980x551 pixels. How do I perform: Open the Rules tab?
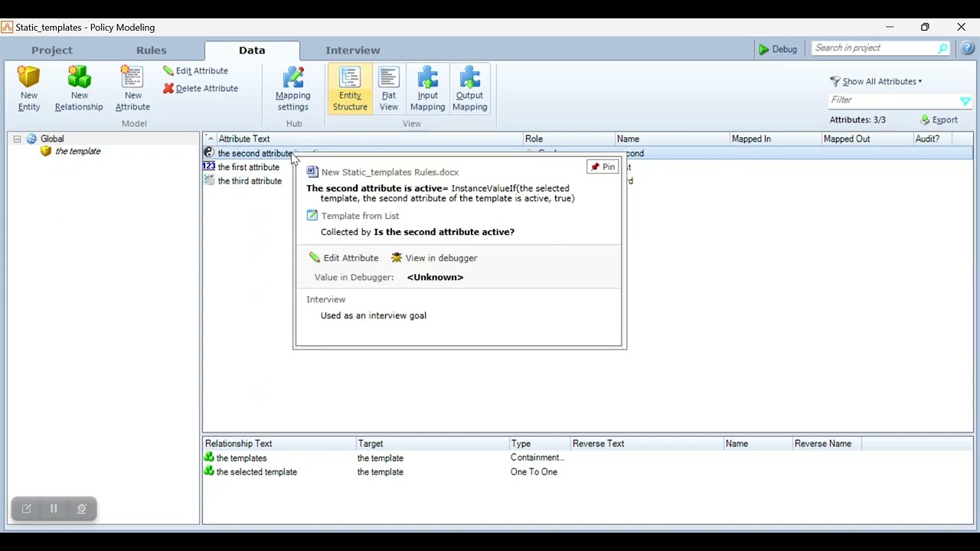[151, 51]
